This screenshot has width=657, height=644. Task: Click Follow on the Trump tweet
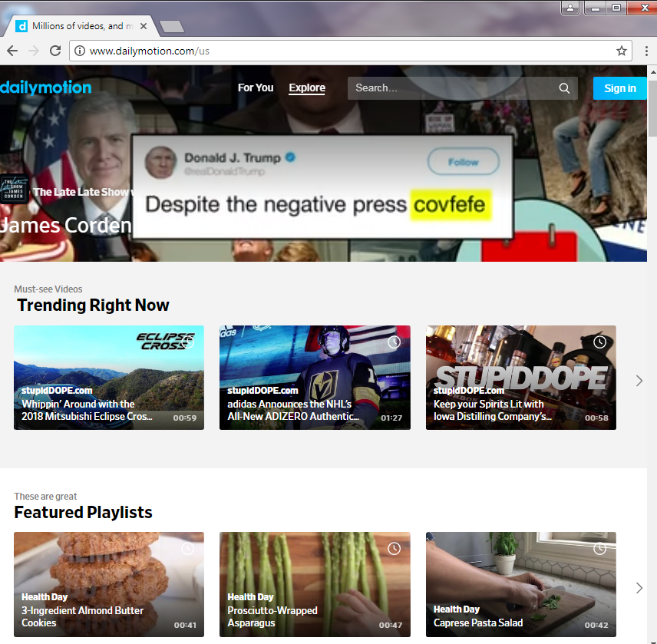pos(463,162)
